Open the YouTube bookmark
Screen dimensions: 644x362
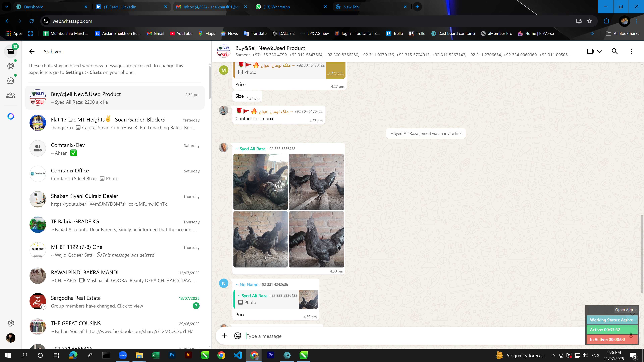181,34
